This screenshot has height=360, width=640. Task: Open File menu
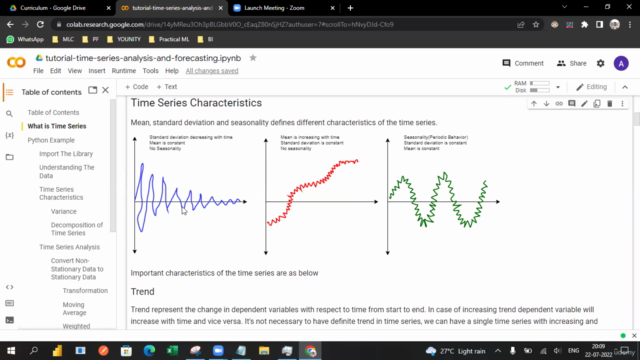(38, 71)
